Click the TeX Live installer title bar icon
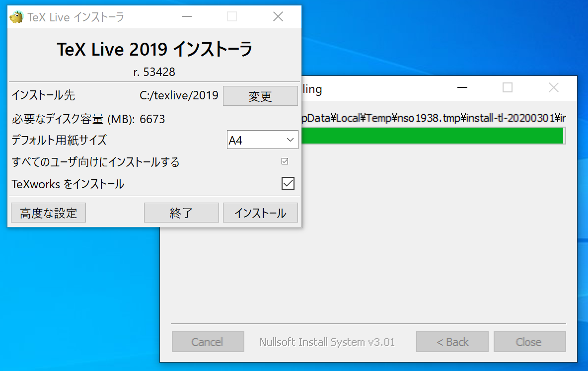The image size is (588, 371). (x=16, y=17)
